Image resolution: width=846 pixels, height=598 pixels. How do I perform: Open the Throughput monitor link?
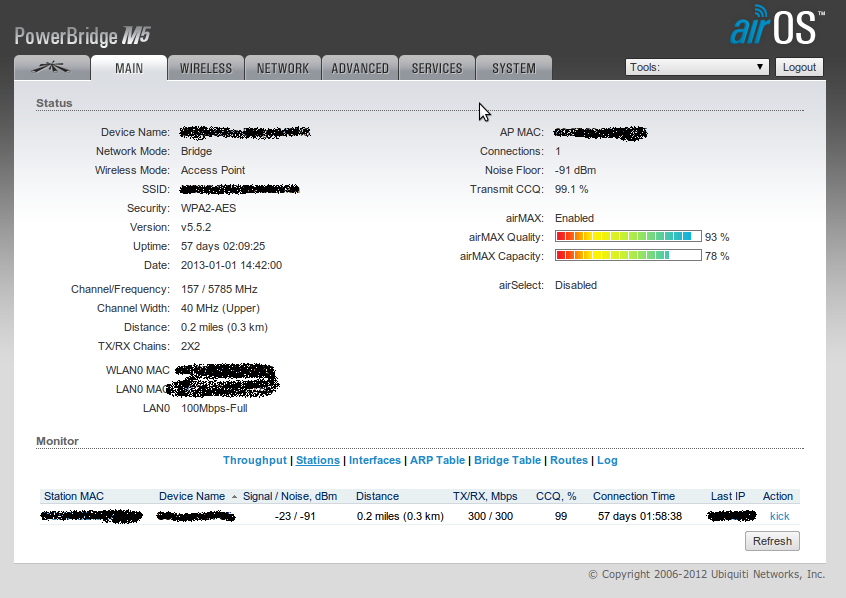(x=255, y=460)
